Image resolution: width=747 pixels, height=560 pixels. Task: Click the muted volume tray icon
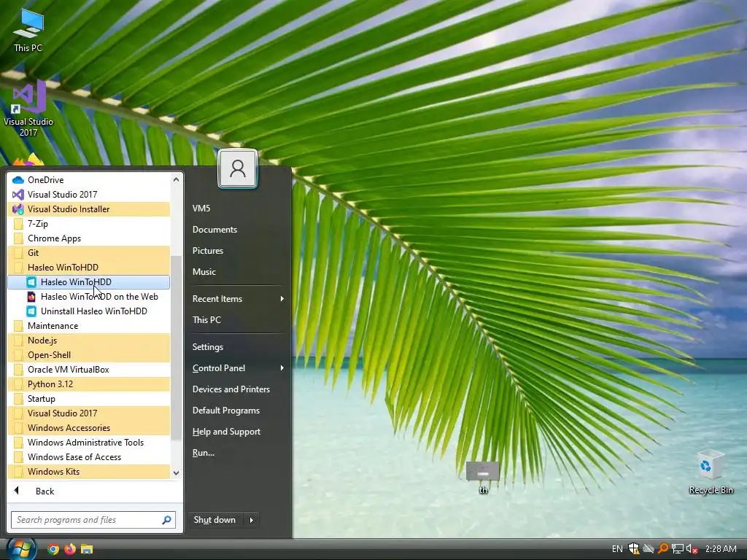[692, 548]
